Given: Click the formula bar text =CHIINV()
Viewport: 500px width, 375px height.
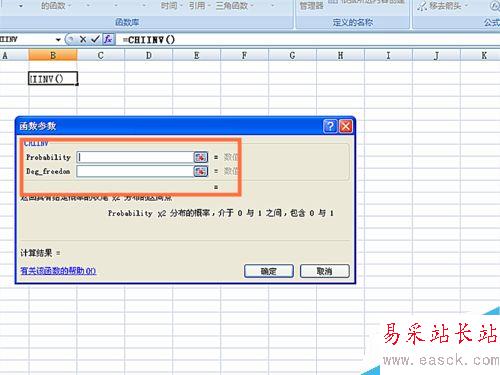Looking at the screenshot, I should 149,40.
